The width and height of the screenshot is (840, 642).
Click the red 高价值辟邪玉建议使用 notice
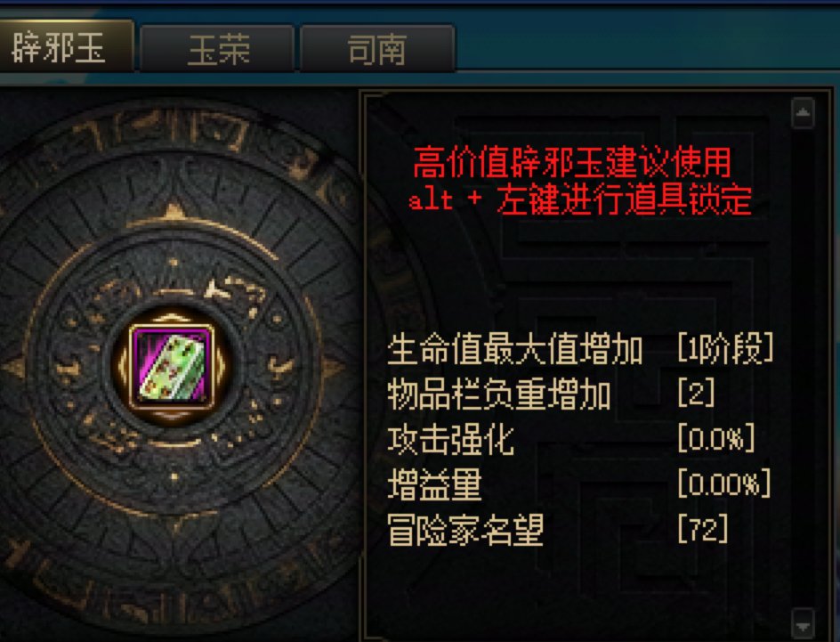(572, 163)
